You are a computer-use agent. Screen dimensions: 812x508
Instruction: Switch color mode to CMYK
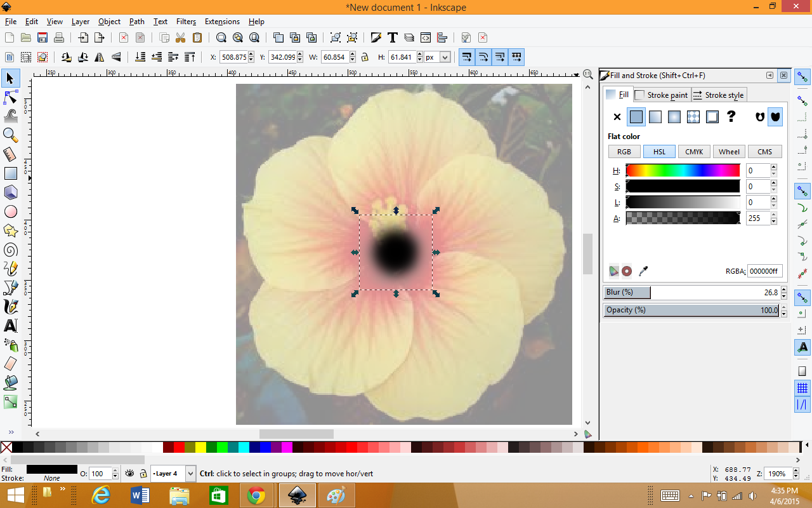pyautogui.click(x=694, y=152)
